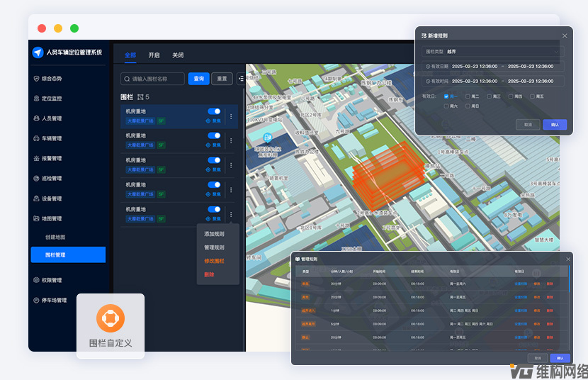Click the 综合态势 shield icon in sidebar
Image resolution: width=588 pixels, height=380 pixels.
36,79
